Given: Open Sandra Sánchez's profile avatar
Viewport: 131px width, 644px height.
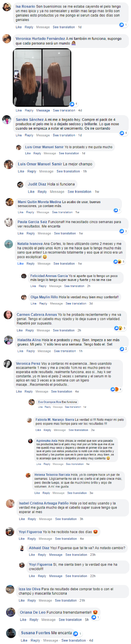Looking at the screenshot, I should (x=7, y=120).
